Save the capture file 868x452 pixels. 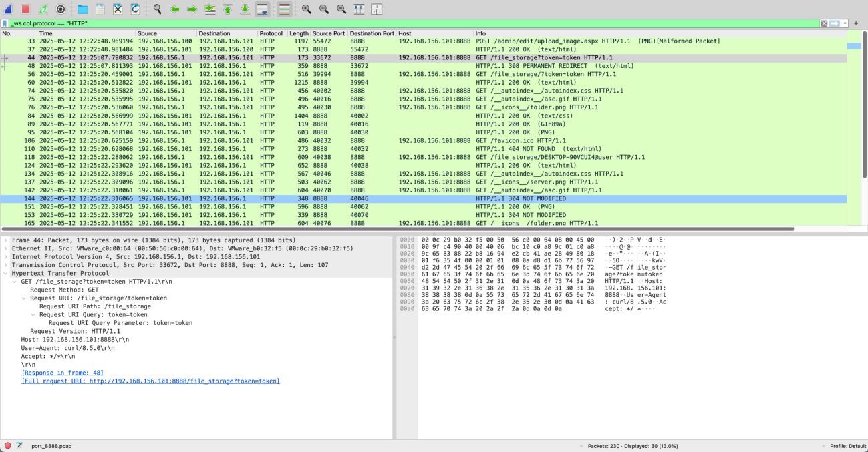coord(100,9)
